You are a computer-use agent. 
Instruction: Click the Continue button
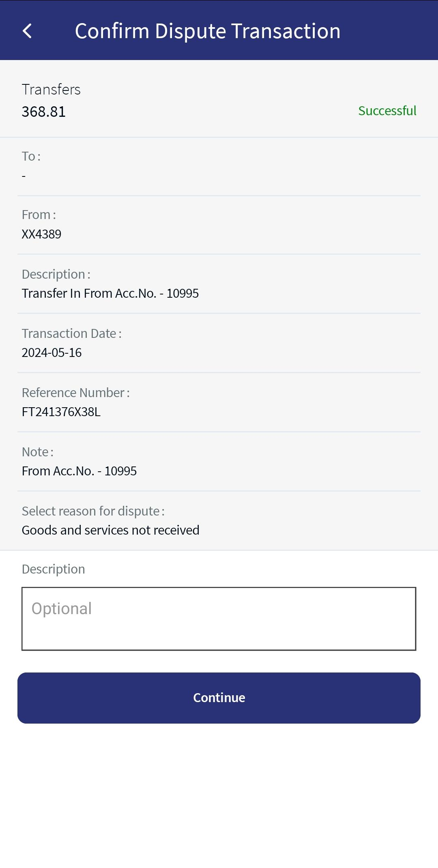[x=219, y=698]
